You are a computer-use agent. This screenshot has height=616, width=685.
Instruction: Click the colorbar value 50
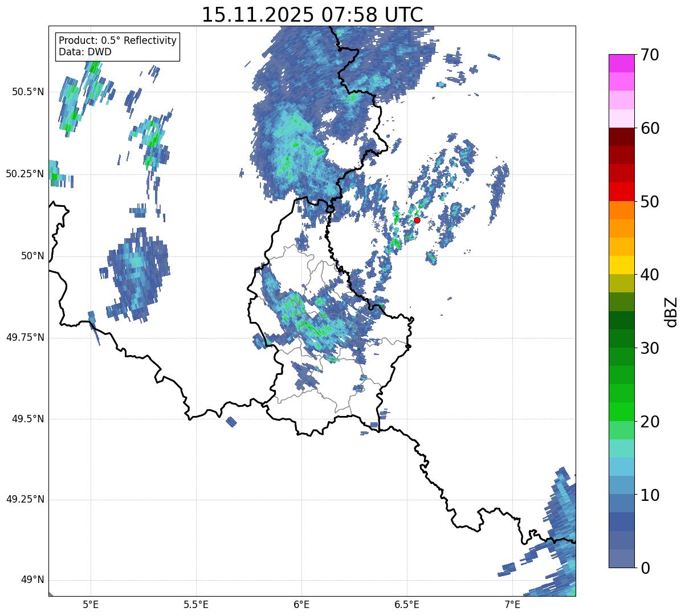click(650, 202)
